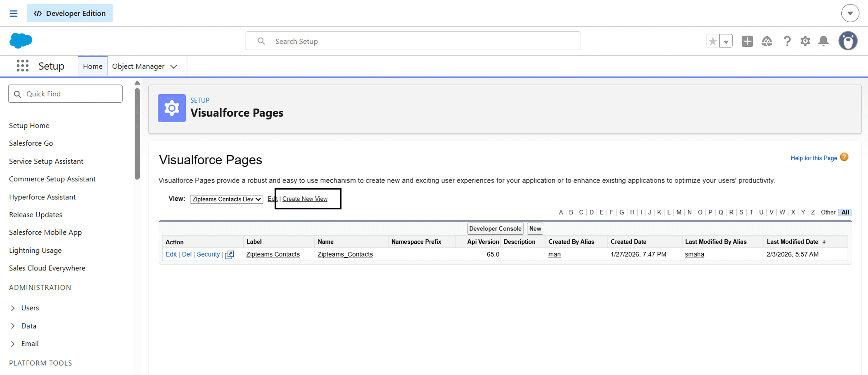Expand the Data section in sidebar
This screenshot has width=868, height=375.
pyautogui.click(x=13, y=326)
